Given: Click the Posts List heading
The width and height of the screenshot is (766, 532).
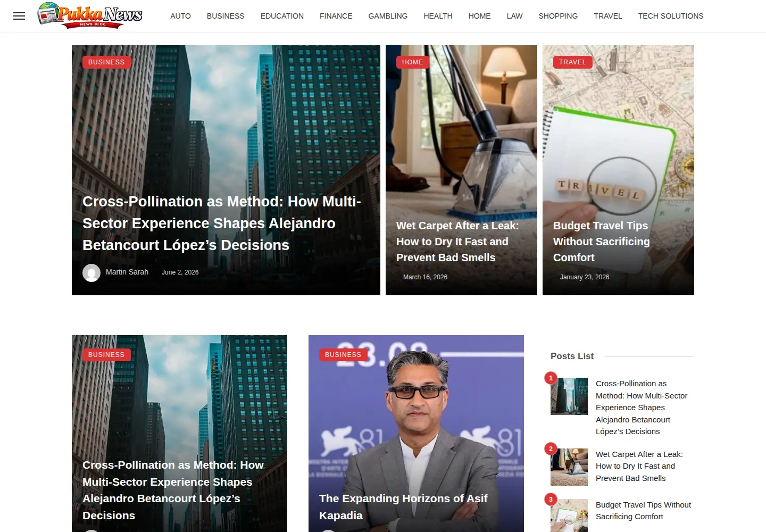Looking at the screenshot, I should (572, 356).
